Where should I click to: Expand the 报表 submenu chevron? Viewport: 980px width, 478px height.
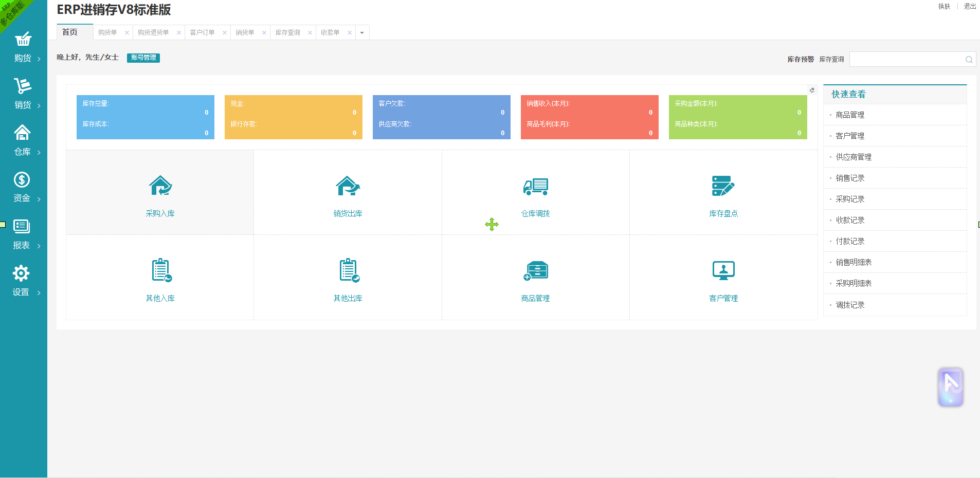coord(39,246)
